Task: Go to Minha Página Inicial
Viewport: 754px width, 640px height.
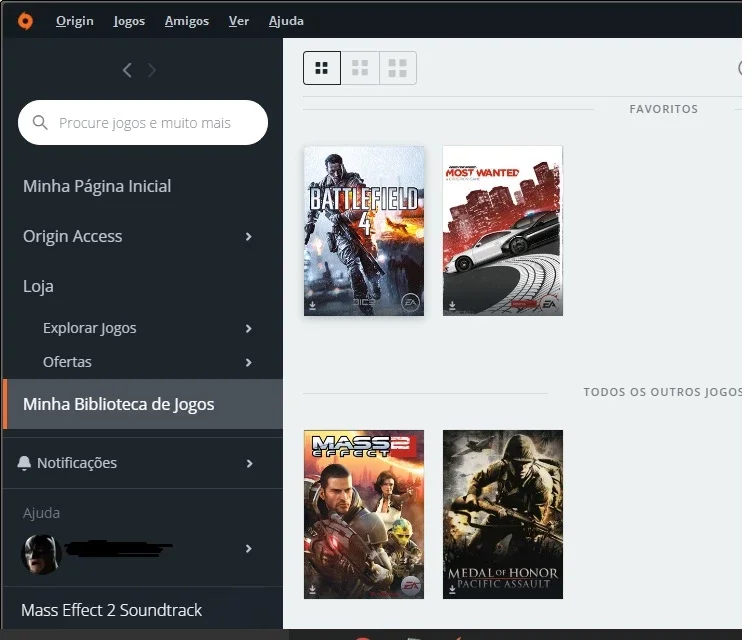Action: pos(97,186)
